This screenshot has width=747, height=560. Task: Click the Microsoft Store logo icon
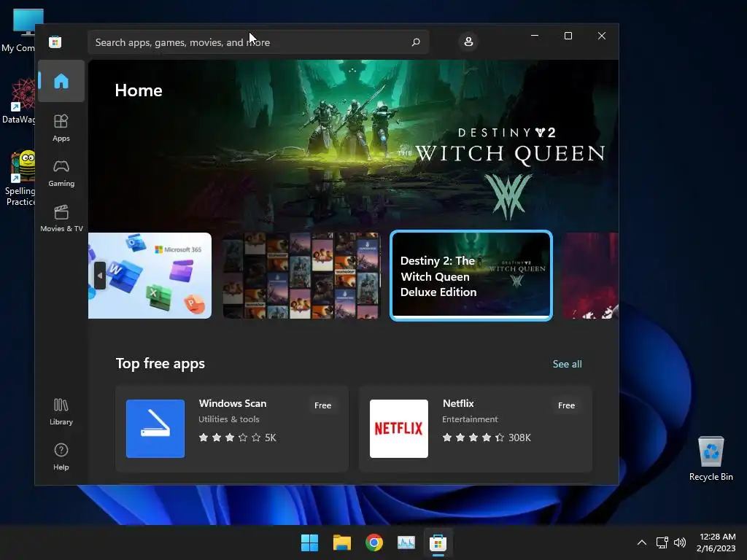(x=55, y=42)
